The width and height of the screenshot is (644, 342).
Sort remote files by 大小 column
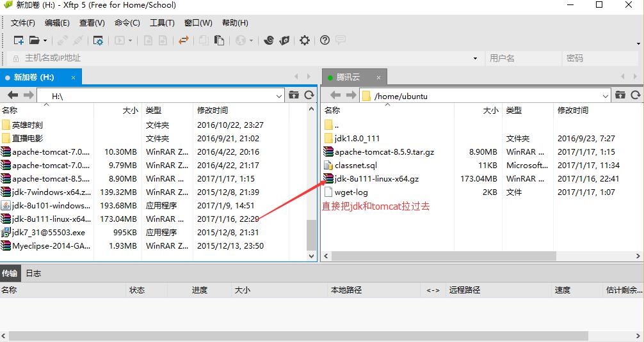(x=478, y=111)
